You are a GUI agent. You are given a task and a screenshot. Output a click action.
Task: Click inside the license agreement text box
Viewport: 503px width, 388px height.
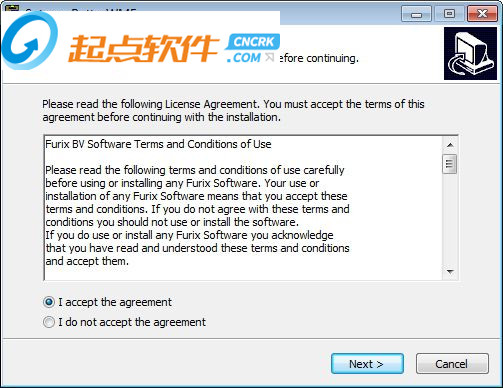(x=243, y=208)
